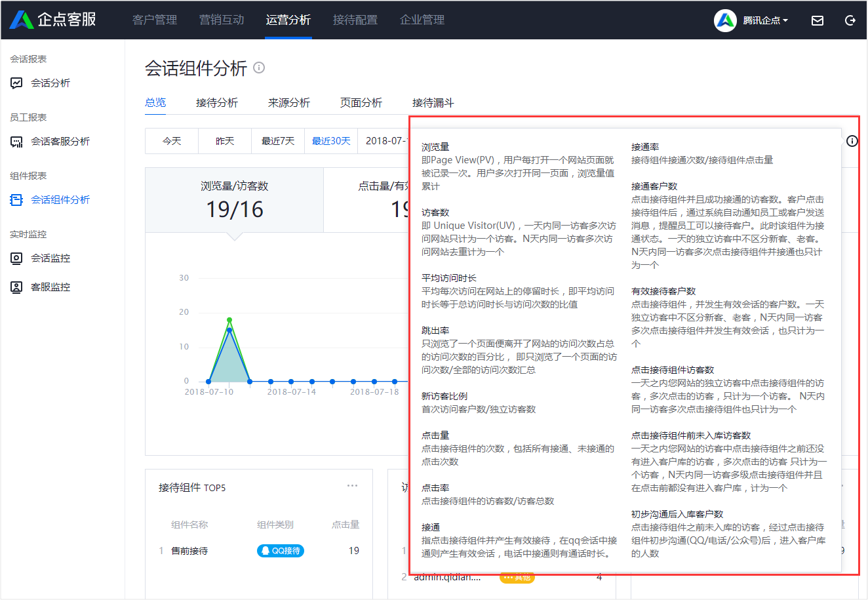Select 会话监控 in the sidebar
Viewport: 868px width, 600px height.
[x=50, y=258]
